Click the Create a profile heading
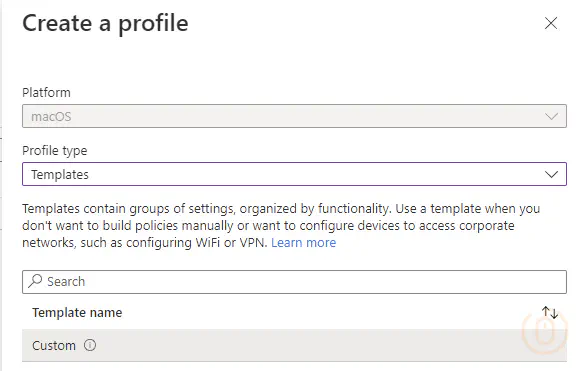Viewport: 585px width, 371px height. point(105,23)
